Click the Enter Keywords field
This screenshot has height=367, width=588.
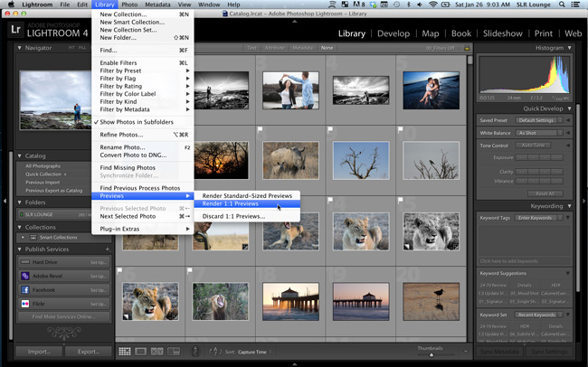[x=539, y=218]
